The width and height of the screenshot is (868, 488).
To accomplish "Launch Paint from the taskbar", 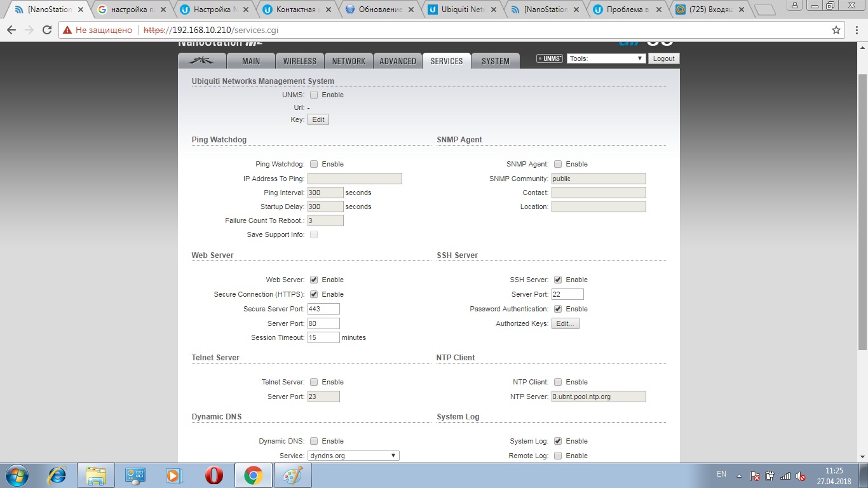I will point(292,475).
